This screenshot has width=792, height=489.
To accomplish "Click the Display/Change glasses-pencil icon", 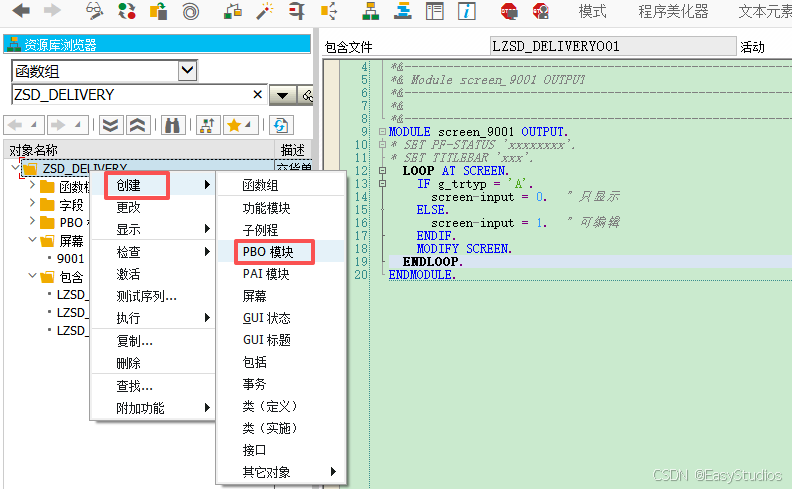I will pyautogui.click(x=94, y=11).
